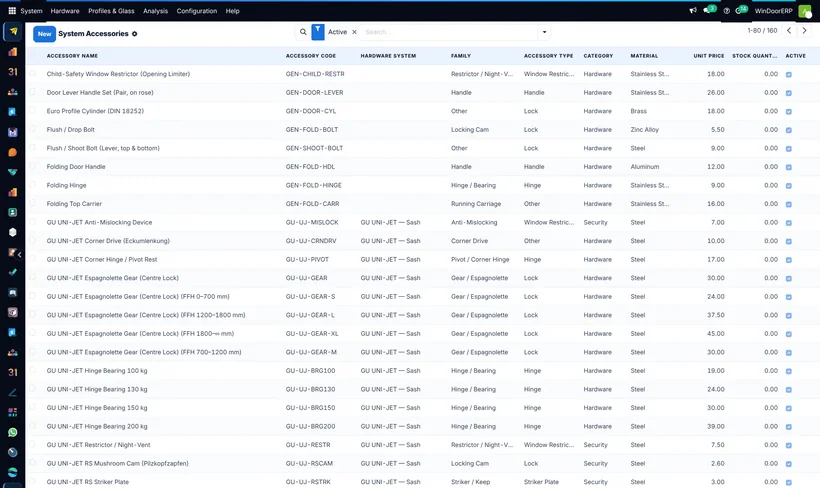Open the dark round gauge app icon
The width and height of the screenshot is (820, 488).
[13, 452]
